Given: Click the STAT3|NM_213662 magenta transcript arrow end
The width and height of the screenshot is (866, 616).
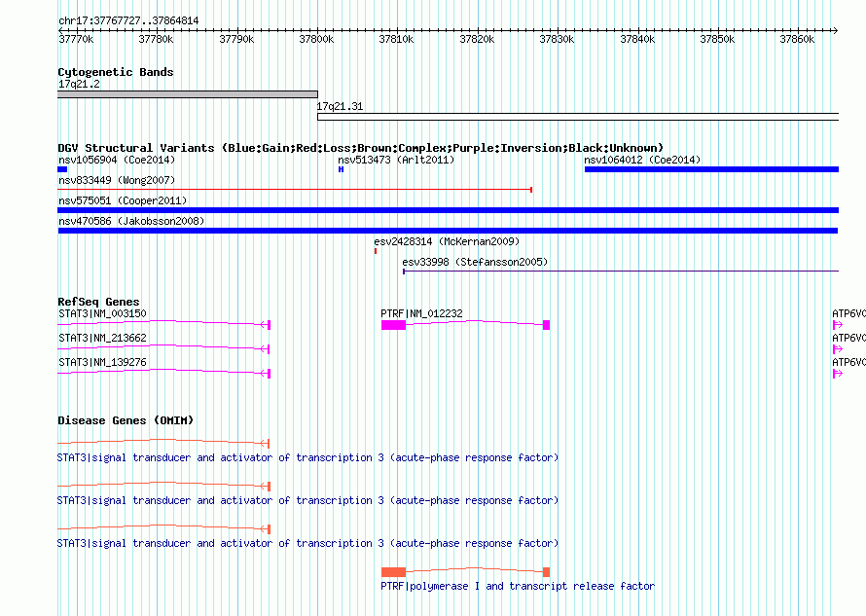Looking at the screenshot, I should coord(266,349).
